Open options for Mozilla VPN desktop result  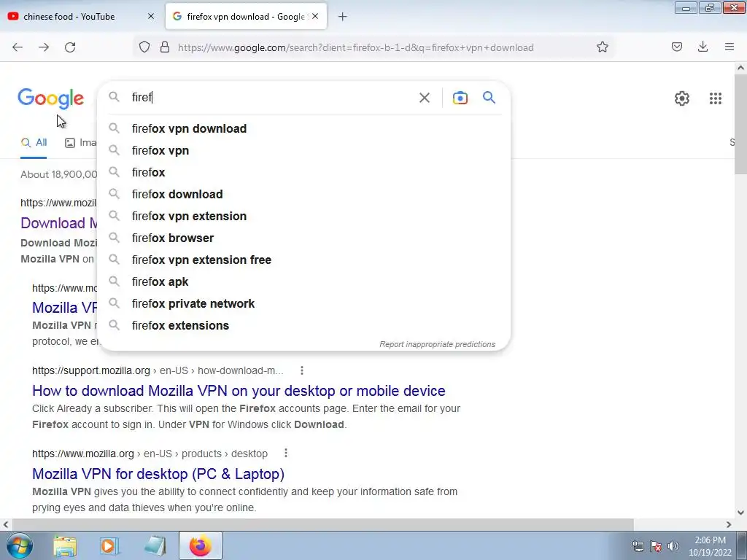(x=286, y=454)
